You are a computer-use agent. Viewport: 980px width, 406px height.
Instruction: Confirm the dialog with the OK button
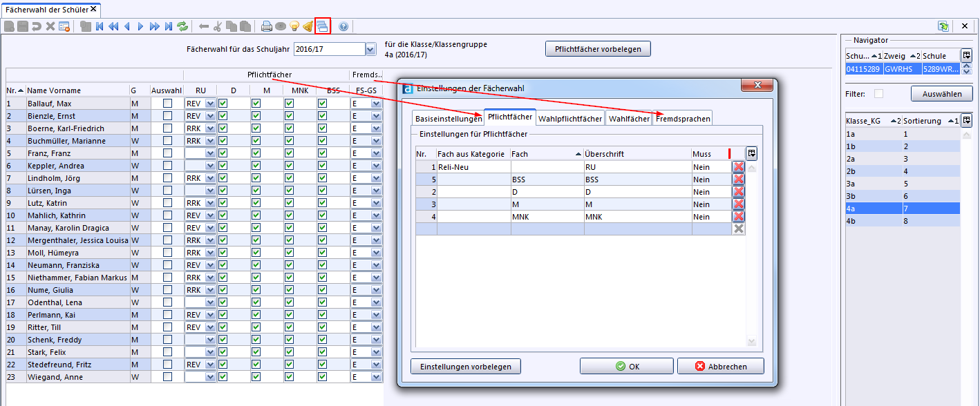[x=627, y=367]
